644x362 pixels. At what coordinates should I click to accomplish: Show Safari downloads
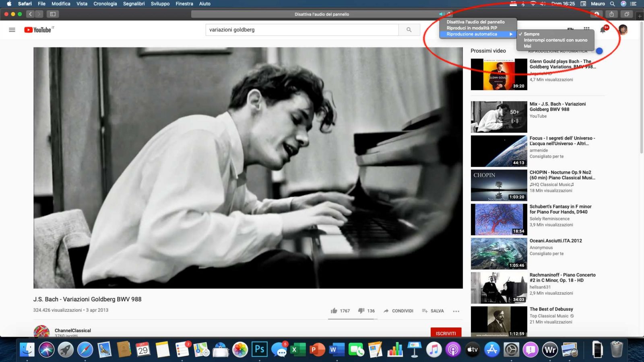pos(597,14)
